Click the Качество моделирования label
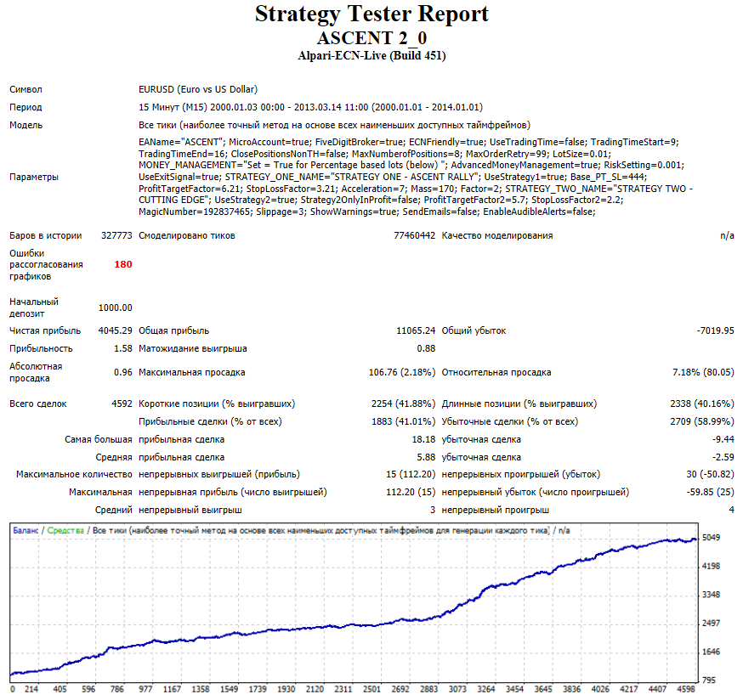Image resolution: width=743 pixels, height=700 pixels. tap(497, 236)
